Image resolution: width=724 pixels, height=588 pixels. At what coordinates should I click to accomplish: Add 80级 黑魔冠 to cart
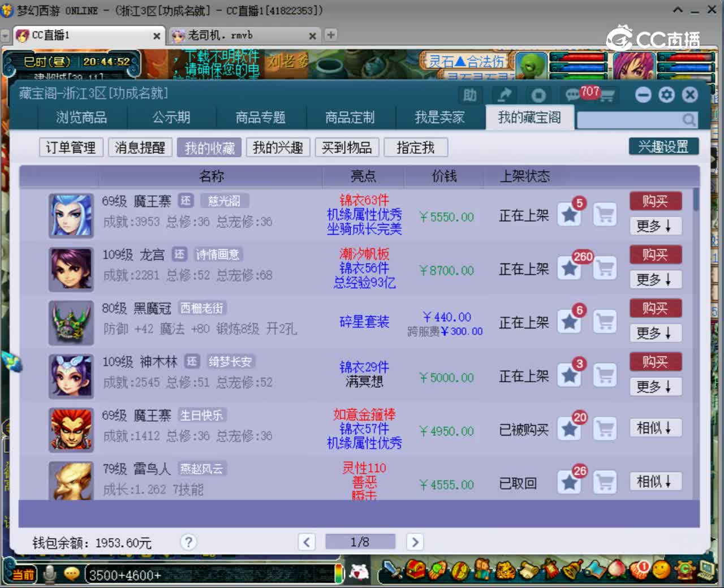[605, 322]
